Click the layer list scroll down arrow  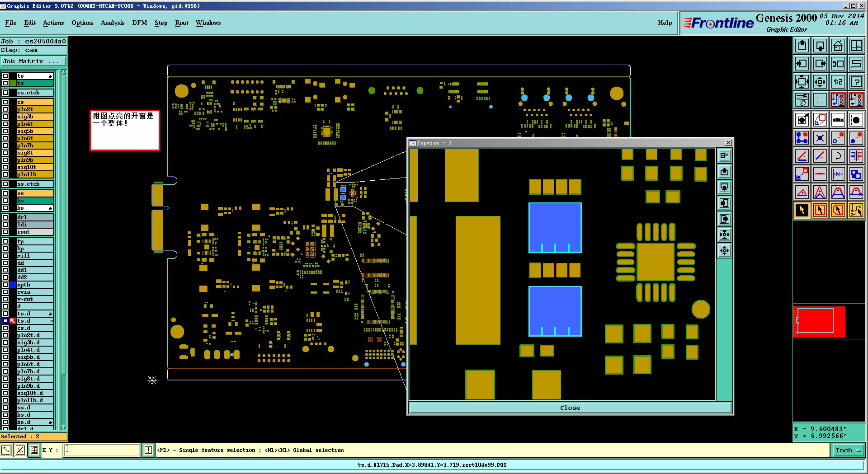64,427
